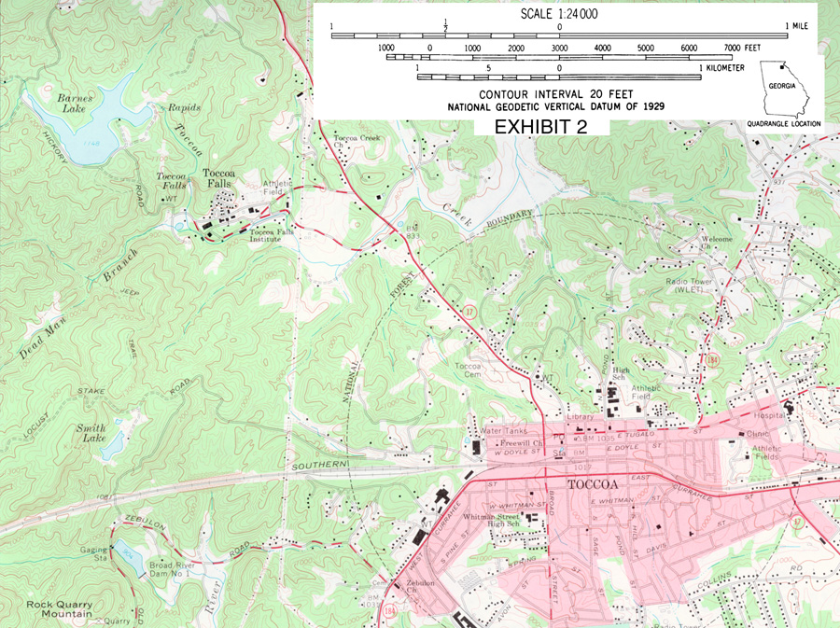
Task: Click the HICKORY road label
Action: click(55, 147)
